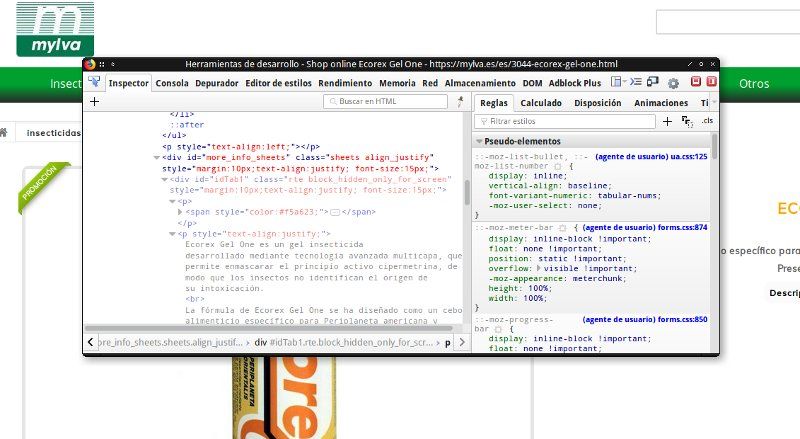Select the Disposición sidebar tab
The height and width of the screenshot is (439, 800).
point(597,103)
